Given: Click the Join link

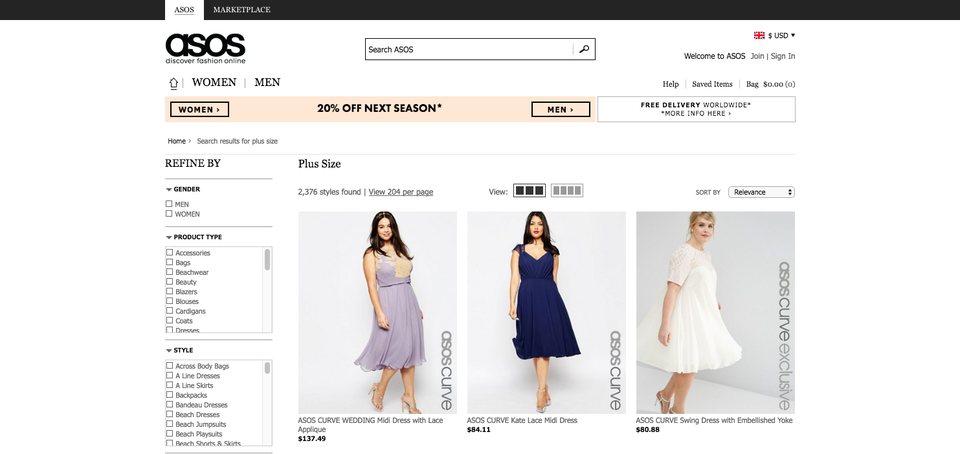Looking at the screenshot, I should [757, 56].
